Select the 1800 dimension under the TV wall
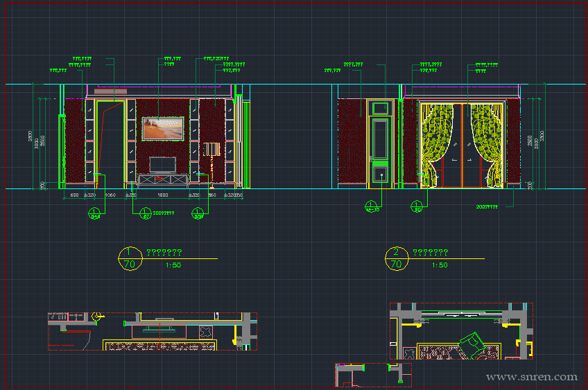 point(163,195)
